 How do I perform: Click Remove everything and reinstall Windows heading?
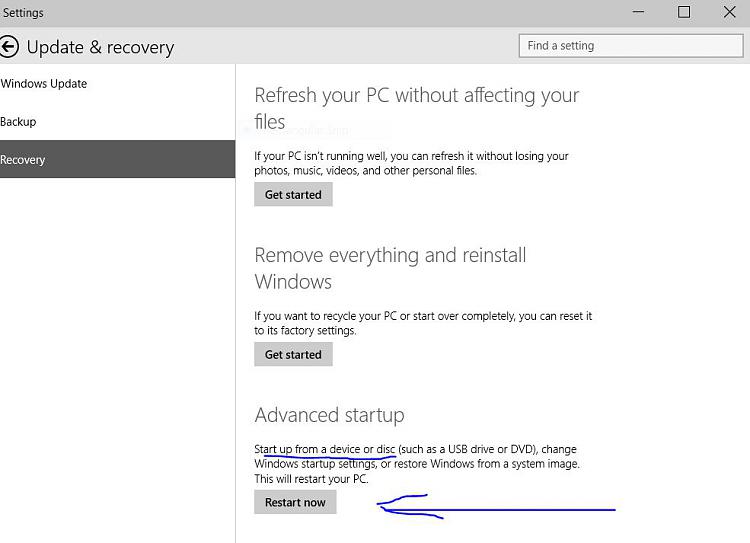click(390, 268)
